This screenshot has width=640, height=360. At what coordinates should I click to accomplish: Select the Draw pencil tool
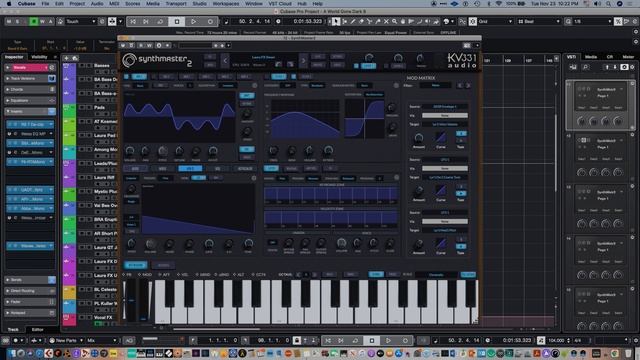[x=353, y=21]
